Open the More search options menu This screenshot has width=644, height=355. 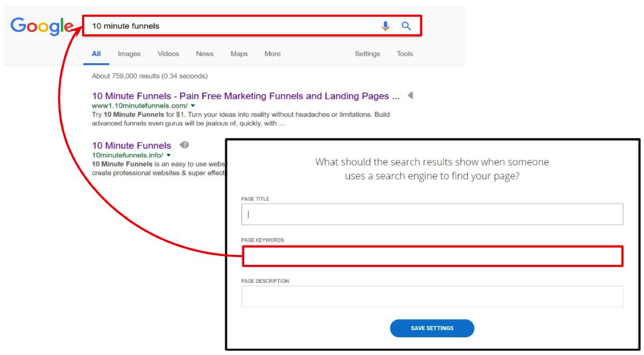click(273, 54)
